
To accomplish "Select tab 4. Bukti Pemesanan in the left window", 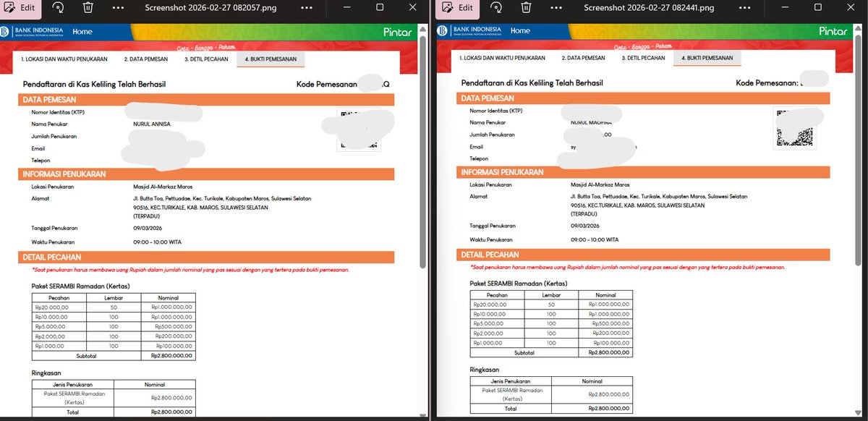I will (x=271, y=59).
